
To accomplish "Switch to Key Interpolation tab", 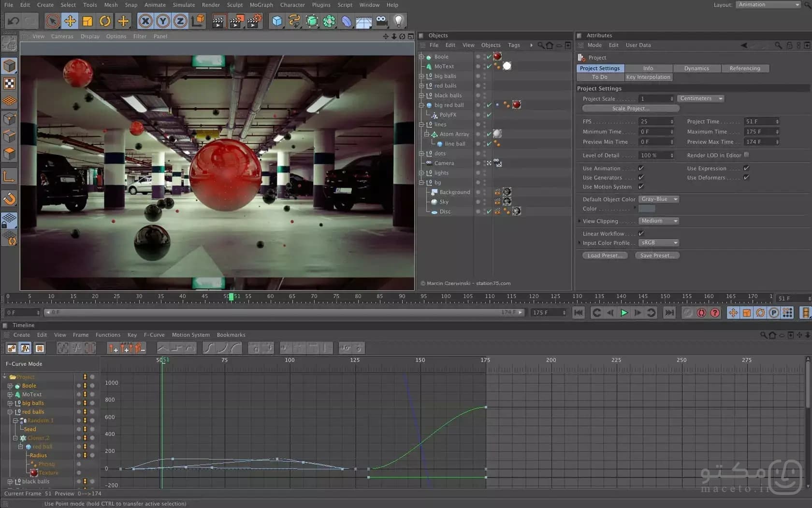I will coord(648,77).
